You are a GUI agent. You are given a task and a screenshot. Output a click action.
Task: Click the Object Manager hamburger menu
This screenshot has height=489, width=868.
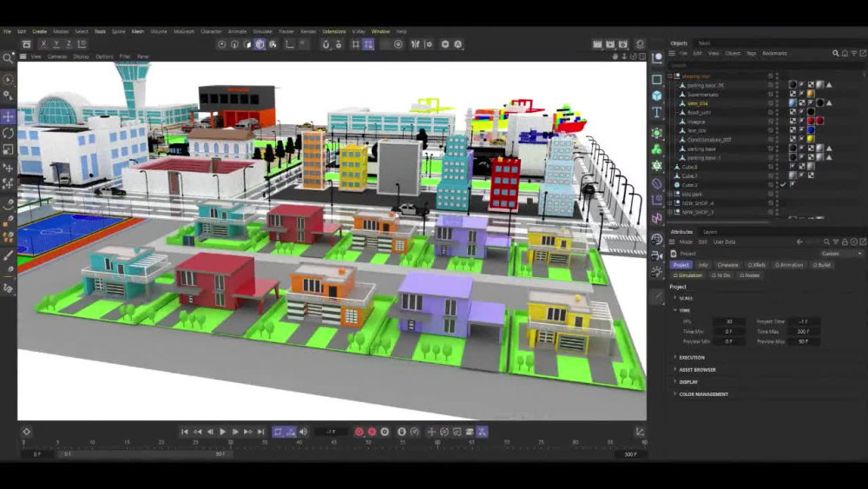[672, 53]
